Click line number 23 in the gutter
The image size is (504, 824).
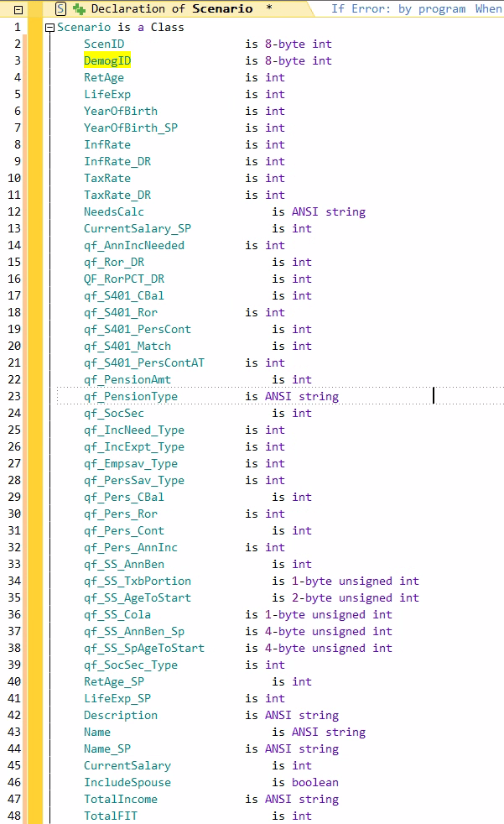(17, 396)
